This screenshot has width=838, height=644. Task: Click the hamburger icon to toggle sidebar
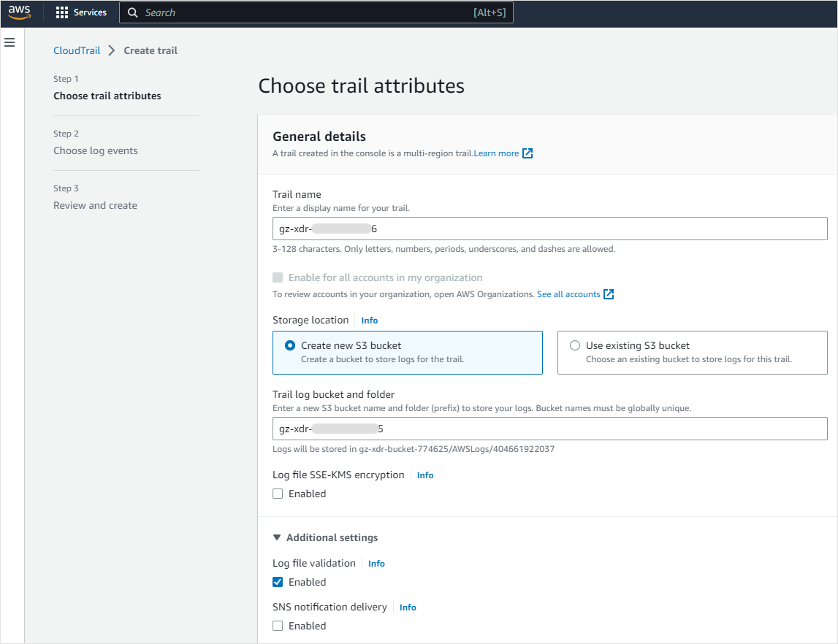click(x=9, y=42)
